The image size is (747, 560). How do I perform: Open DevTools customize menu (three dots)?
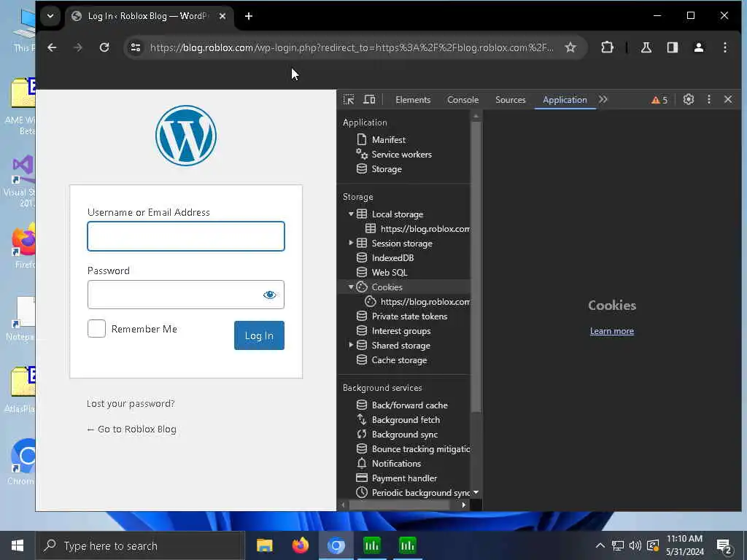point(709,99)
